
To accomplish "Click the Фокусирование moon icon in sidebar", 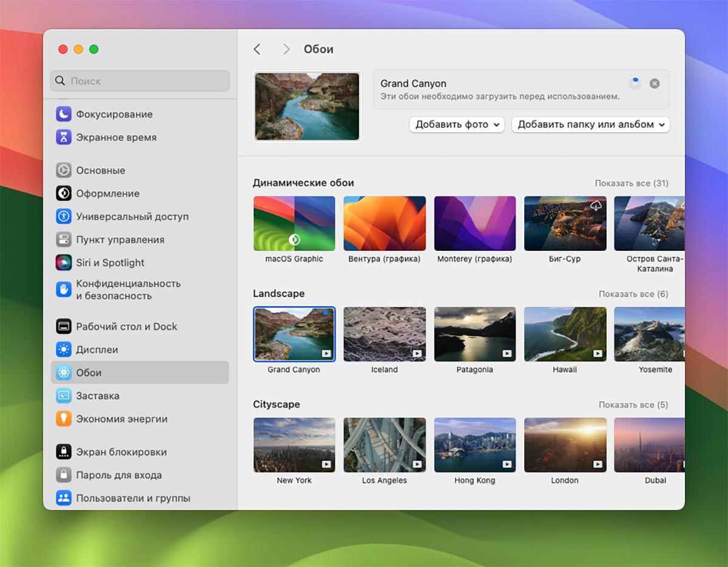I will pos(64,114).
